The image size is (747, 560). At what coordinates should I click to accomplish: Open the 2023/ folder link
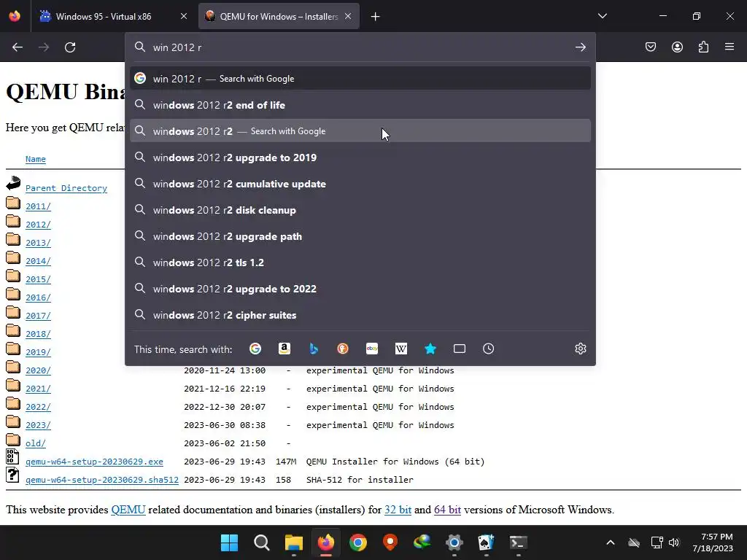tap(38, 425)
